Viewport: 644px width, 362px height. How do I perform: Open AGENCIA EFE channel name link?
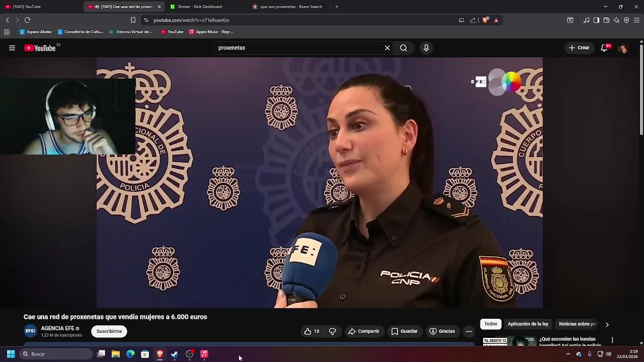point(57,328)
